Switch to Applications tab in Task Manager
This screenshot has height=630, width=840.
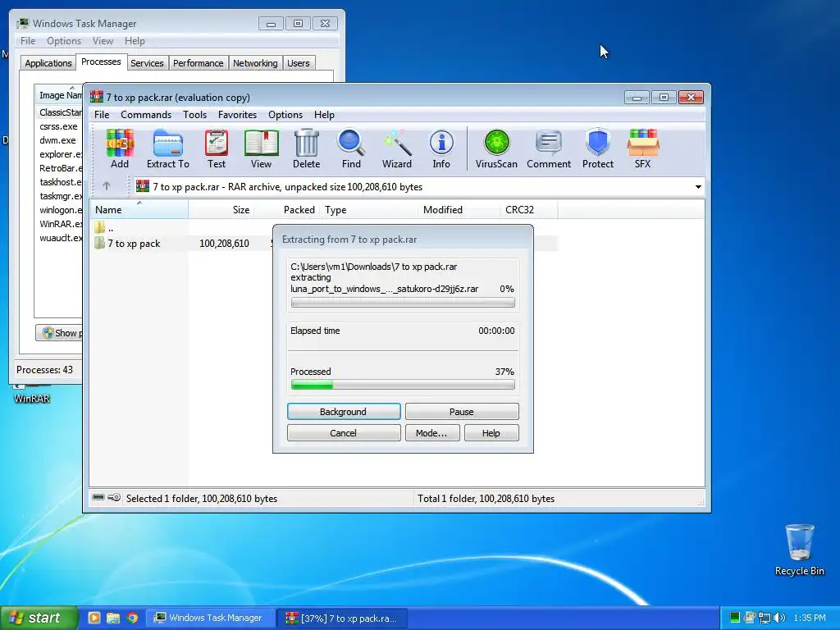(x=48, y=63)
